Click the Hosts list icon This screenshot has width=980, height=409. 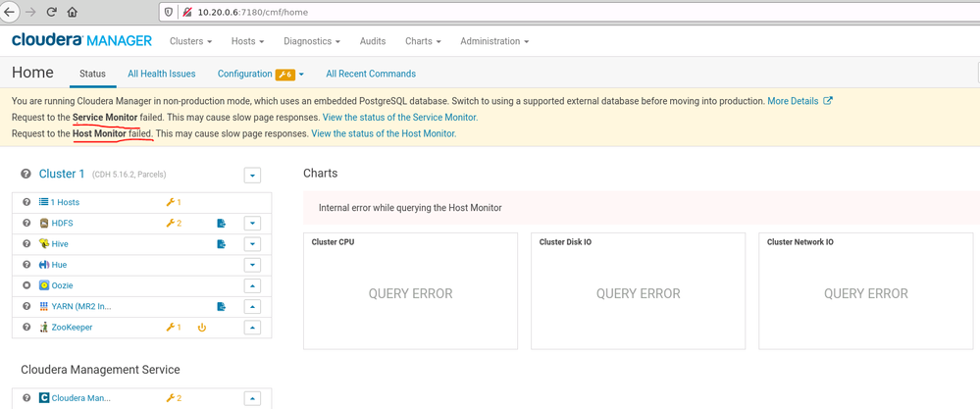pyautogui.click(x=44, y=202)
